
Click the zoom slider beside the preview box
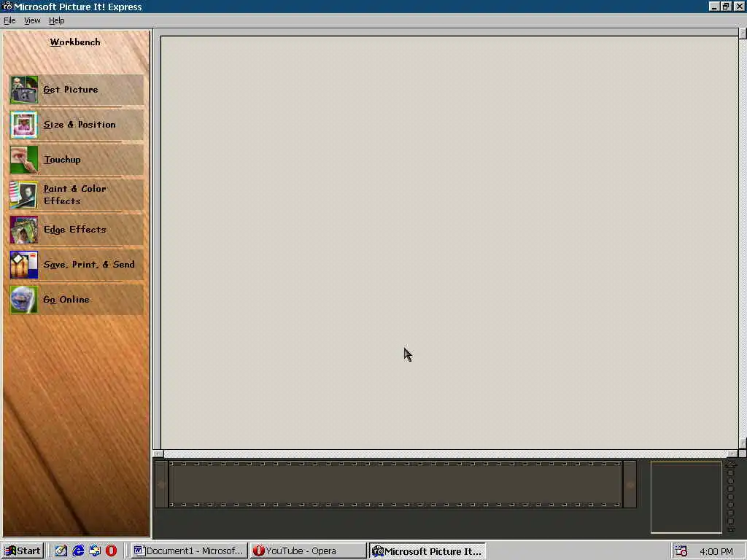[x=731, y=496]
